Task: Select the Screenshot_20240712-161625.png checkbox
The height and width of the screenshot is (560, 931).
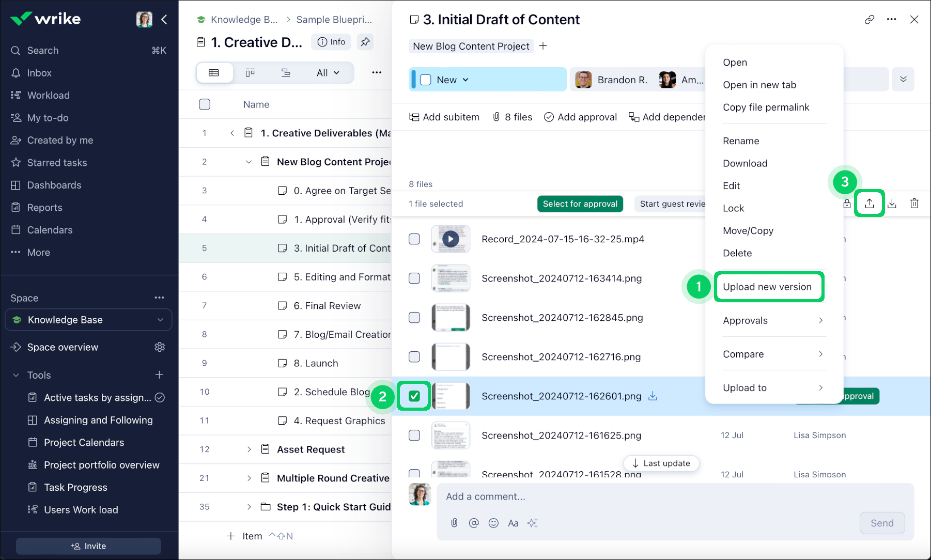Action: pos(414,435)
